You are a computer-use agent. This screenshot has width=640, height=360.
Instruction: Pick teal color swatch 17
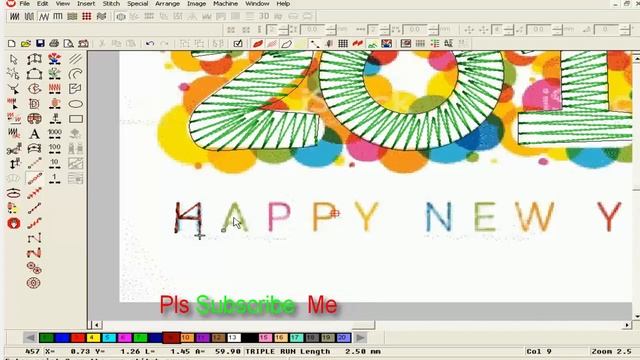point(296,338)
